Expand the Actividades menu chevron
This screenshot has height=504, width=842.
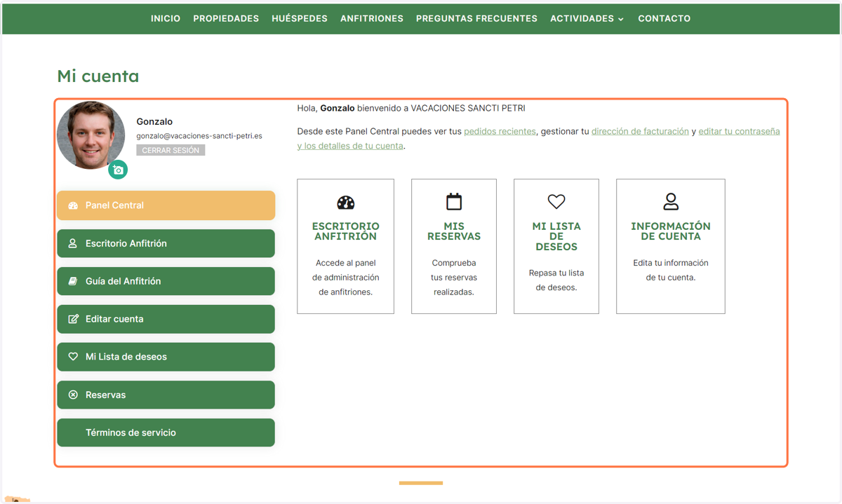621,20
